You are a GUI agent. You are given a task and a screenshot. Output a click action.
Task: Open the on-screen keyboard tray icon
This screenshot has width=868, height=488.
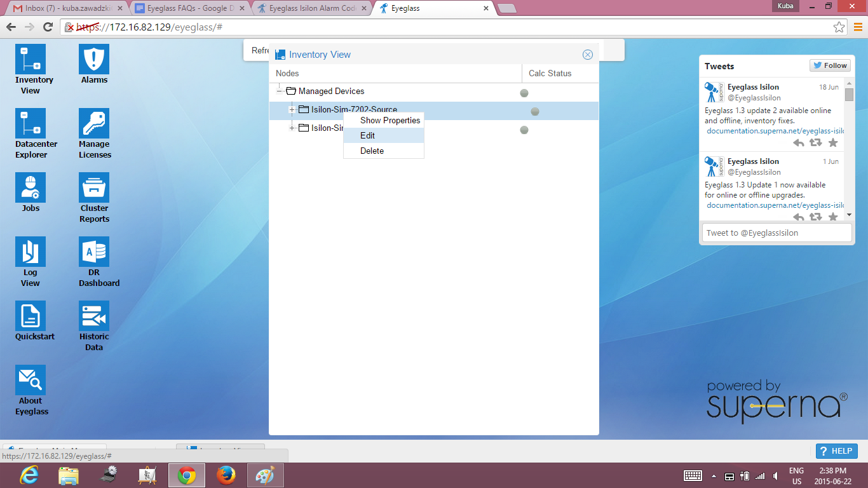(x=693, y=476)
